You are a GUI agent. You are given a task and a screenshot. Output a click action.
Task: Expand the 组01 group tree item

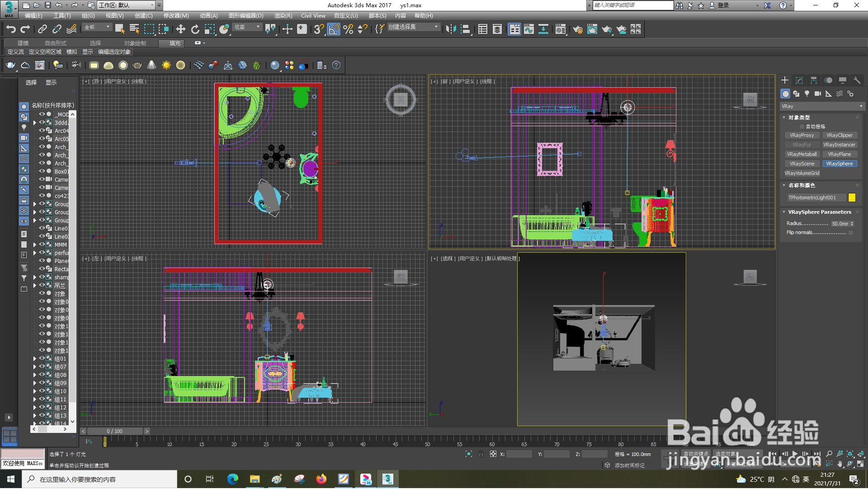pos(35,359)
